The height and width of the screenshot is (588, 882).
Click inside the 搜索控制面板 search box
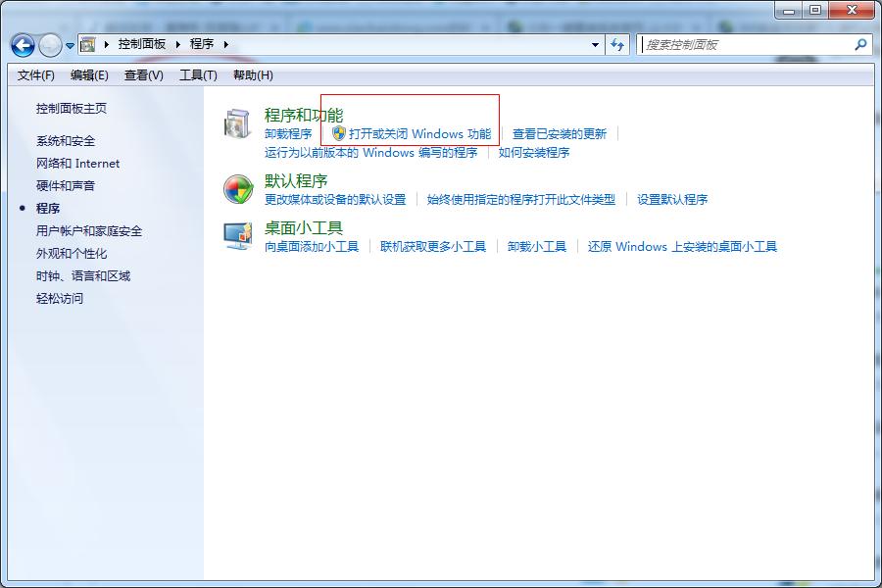point(745,45)
